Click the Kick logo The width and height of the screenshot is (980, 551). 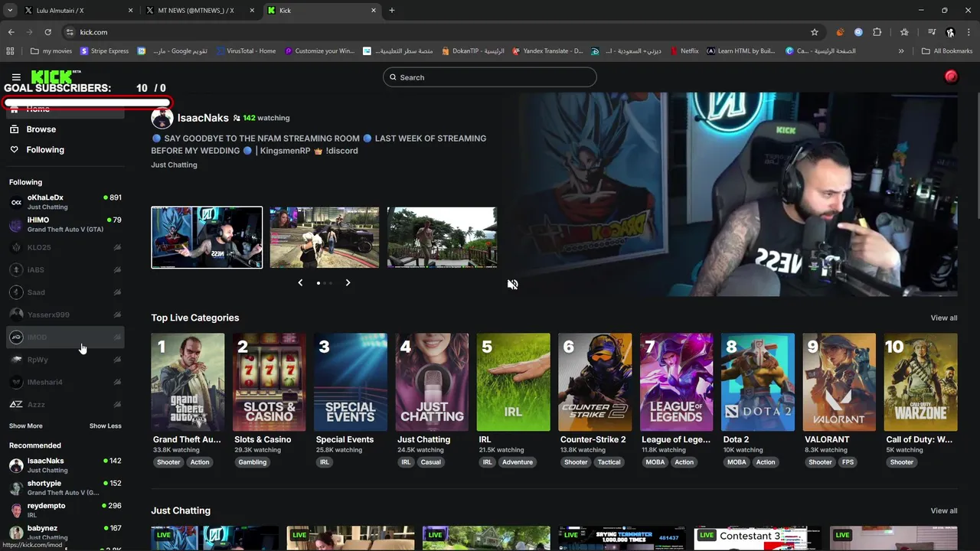(x=52, y=77)
